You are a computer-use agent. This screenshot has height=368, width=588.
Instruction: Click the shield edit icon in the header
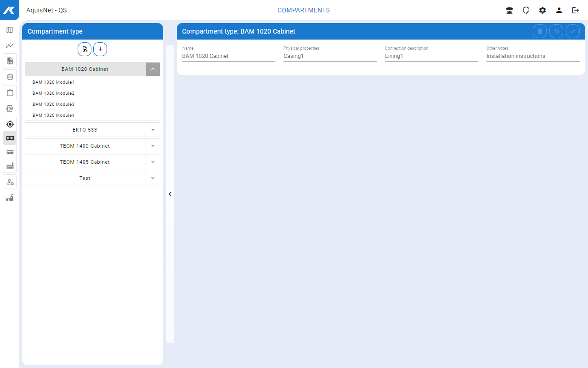[x=526, y=10]
